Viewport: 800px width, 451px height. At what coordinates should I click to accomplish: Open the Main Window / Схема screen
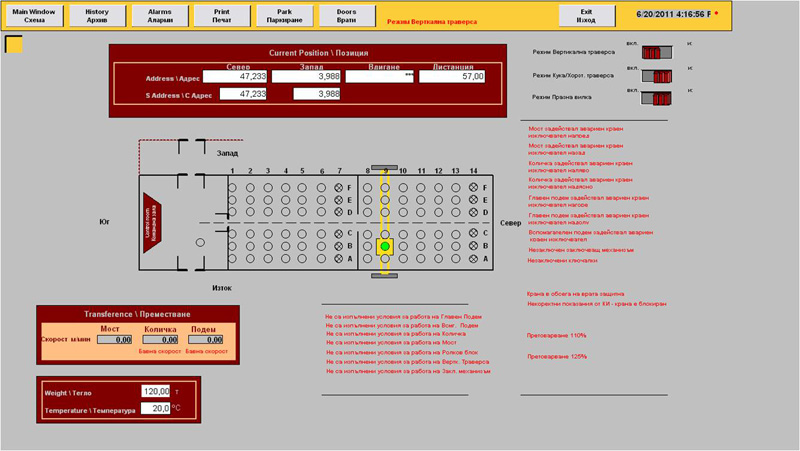click(34, 16)
